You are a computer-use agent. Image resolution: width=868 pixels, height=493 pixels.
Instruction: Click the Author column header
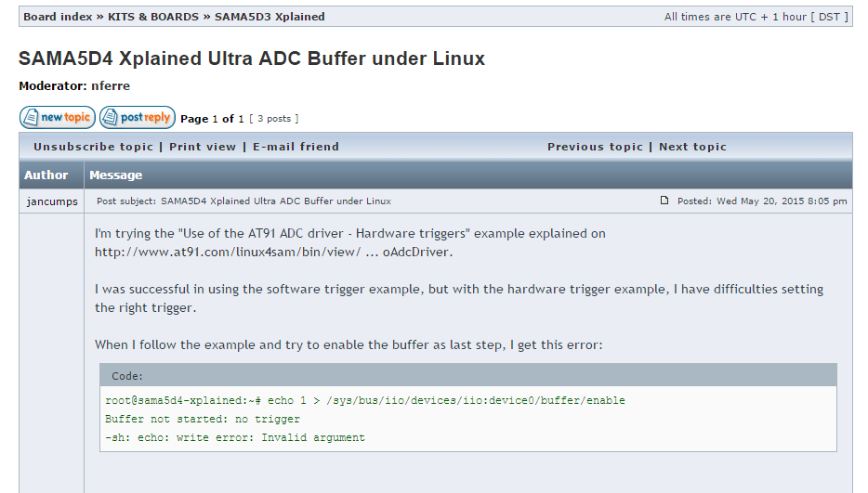46,175
